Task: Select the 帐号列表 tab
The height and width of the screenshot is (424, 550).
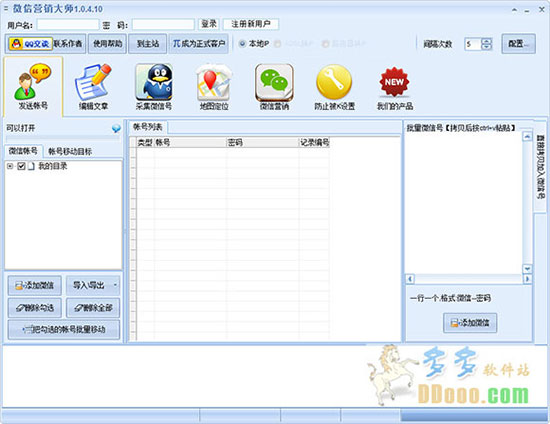Action: [148, 127]
